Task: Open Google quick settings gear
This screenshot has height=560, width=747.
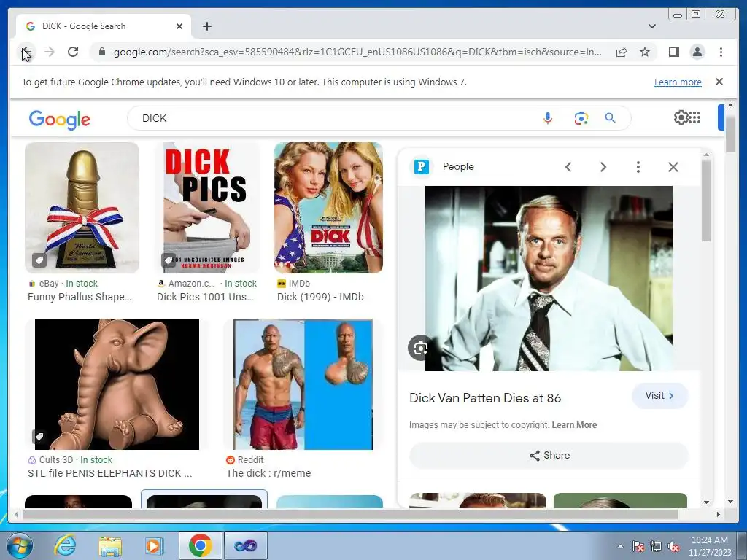Action: point(681,117)
